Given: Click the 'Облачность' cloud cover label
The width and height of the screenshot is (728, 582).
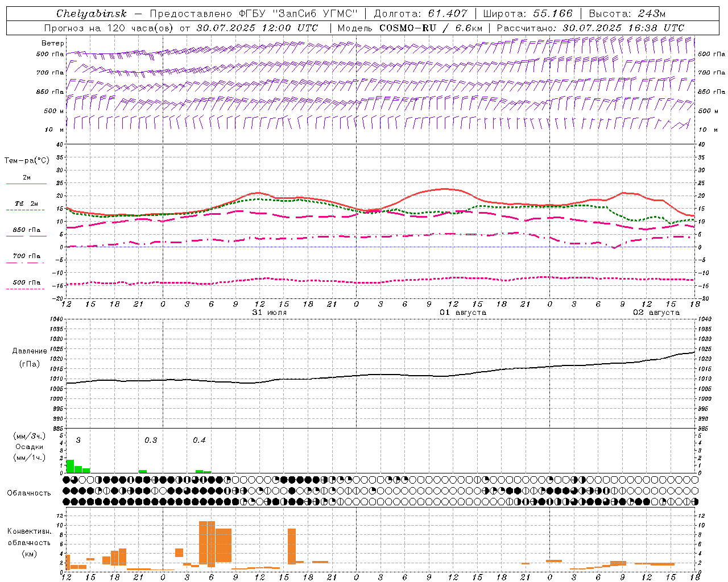Looking at the screenshot, I should click(x=29, y=493).
